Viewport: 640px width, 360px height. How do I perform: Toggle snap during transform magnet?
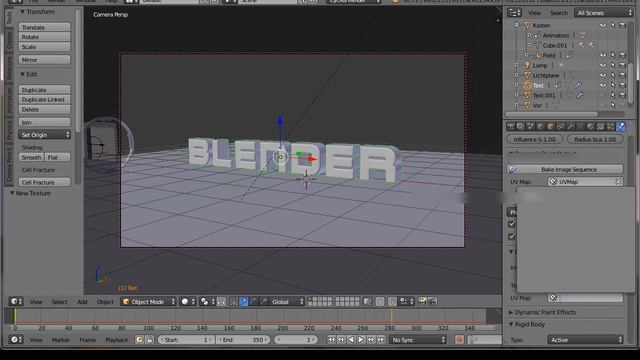click(x=392, y=302)
